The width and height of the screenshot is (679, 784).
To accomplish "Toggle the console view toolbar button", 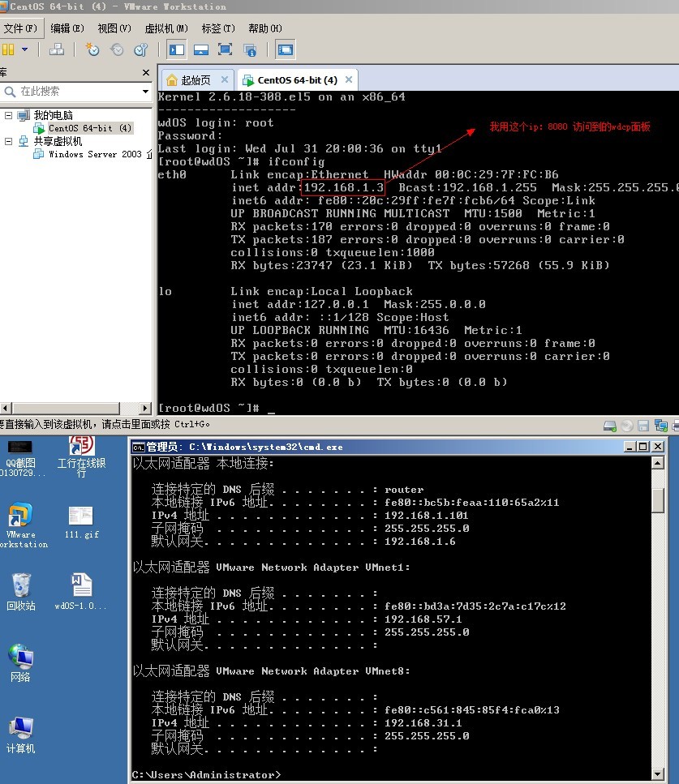I will point(286,49).
